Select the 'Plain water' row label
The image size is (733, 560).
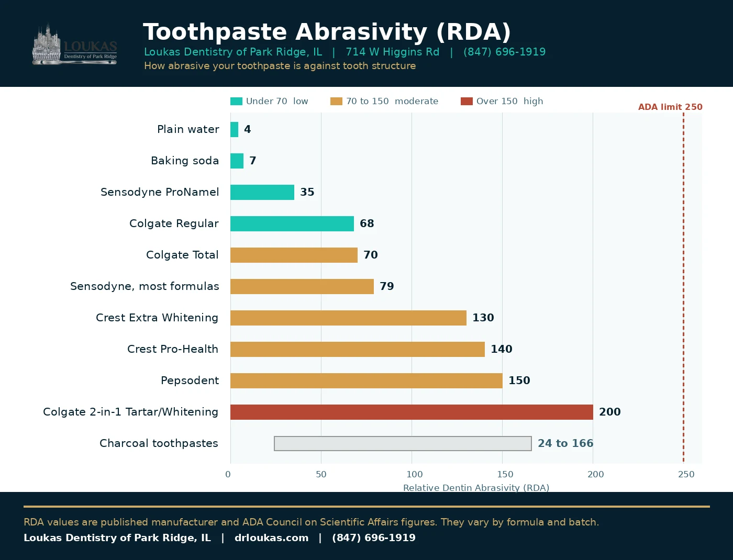(x=188, y=129)
